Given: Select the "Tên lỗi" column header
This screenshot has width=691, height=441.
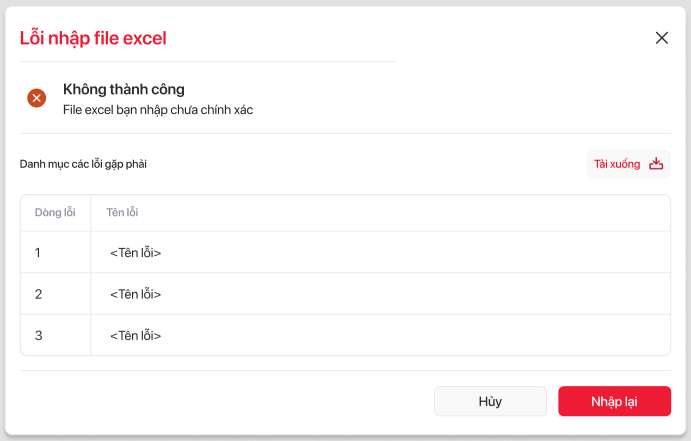Looking at the screenshot, I should point(124,213).
